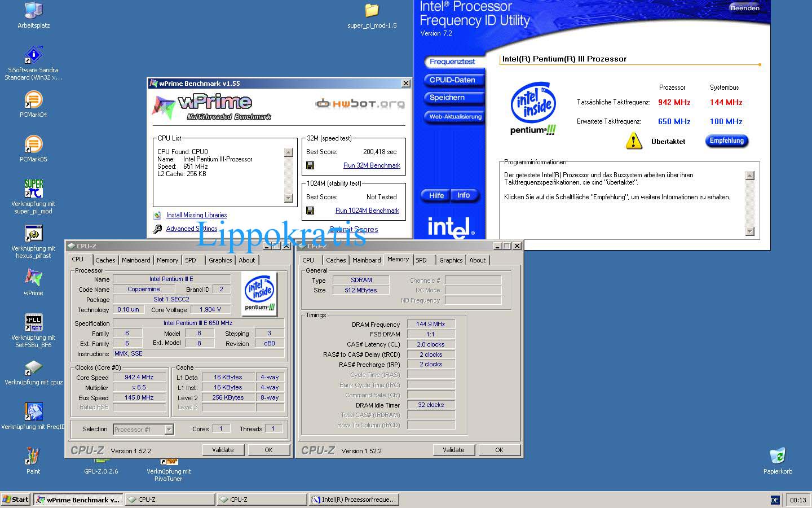Open the Papierkorb recycle bin
This screenshot has width=812, height=508.
[778, 456]
